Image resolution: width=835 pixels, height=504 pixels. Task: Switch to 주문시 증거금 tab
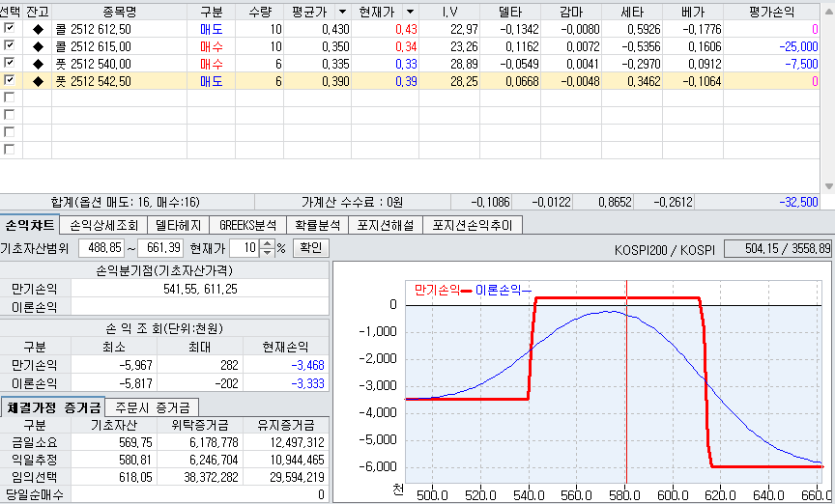(152, 407)
